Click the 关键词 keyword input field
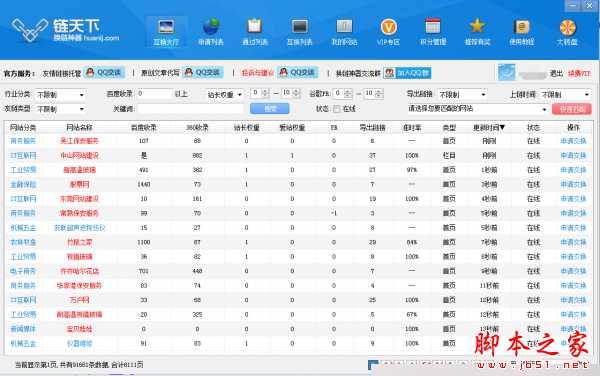Screen dimensions: 600x376 [190, 109]
